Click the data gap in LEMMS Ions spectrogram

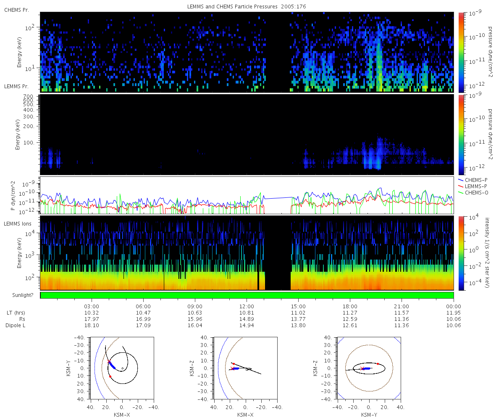278,253
